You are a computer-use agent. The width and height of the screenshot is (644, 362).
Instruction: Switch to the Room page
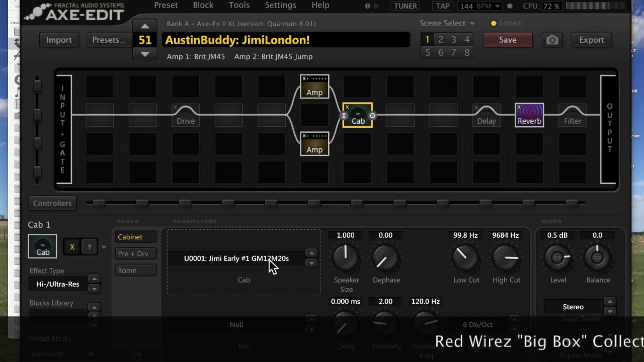136,270
